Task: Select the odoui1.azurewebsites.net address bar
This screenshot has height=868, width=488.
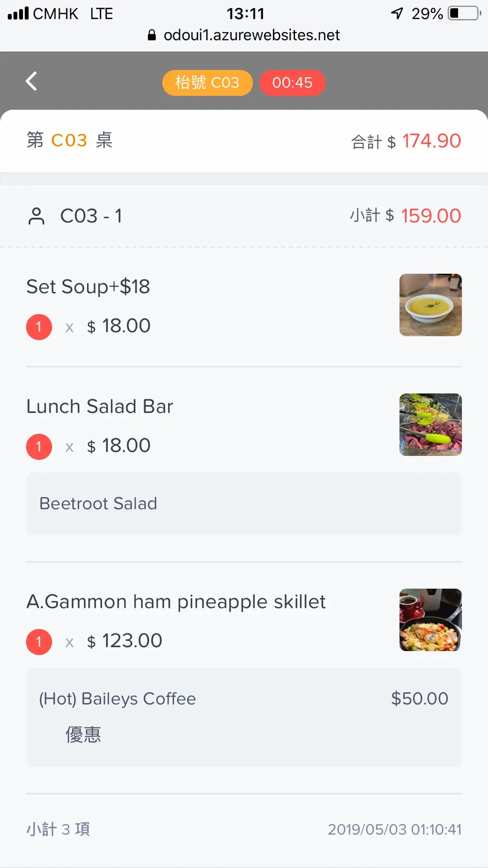Action: click(x=251, y=35)
